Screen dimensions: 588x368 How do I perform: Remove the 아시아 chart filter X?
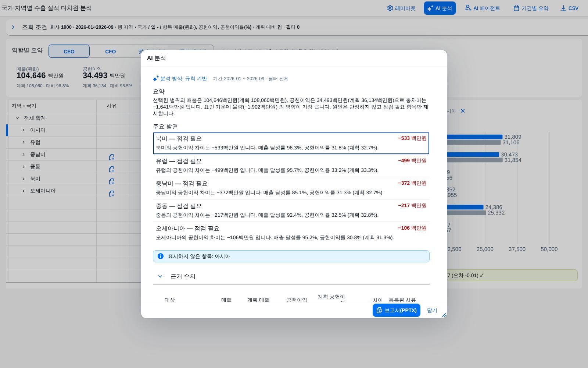point(463,111)
